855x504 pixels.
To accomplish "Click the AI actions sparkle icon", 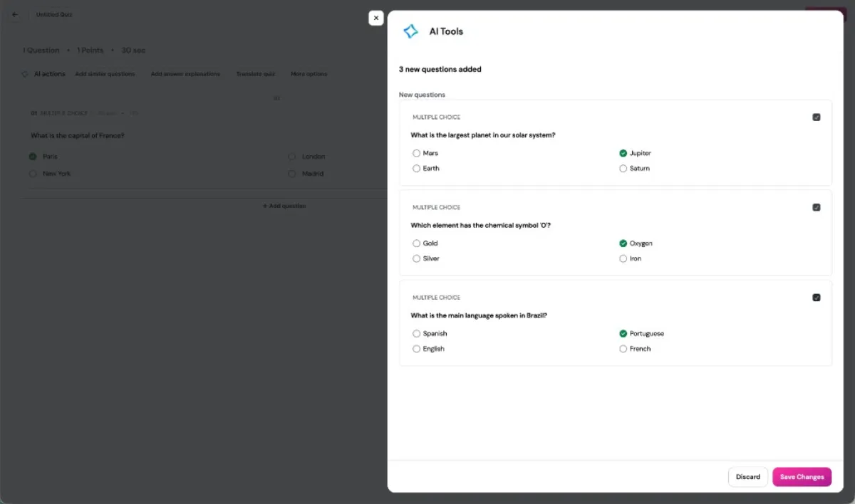I will pos(26,73).
